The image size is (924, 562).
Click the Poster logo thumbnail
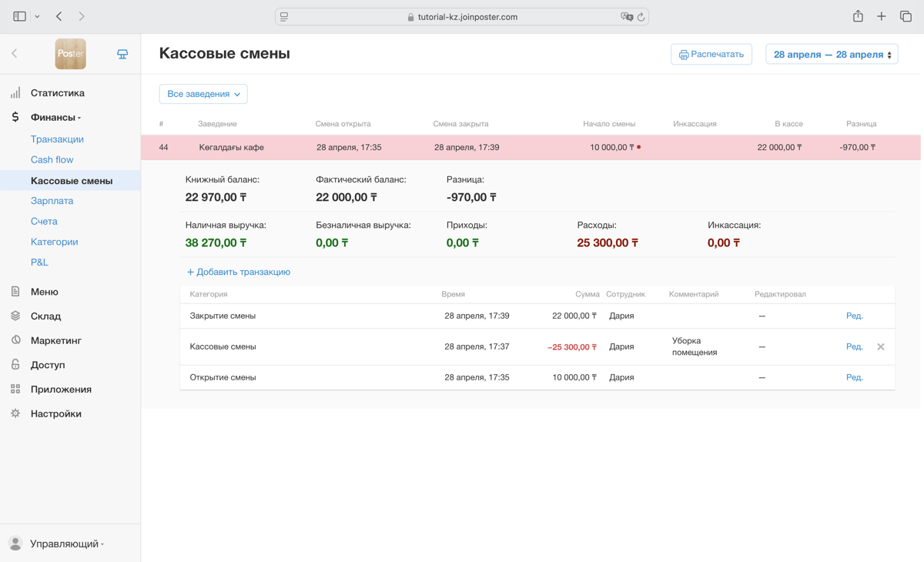[x=71, y=54]
